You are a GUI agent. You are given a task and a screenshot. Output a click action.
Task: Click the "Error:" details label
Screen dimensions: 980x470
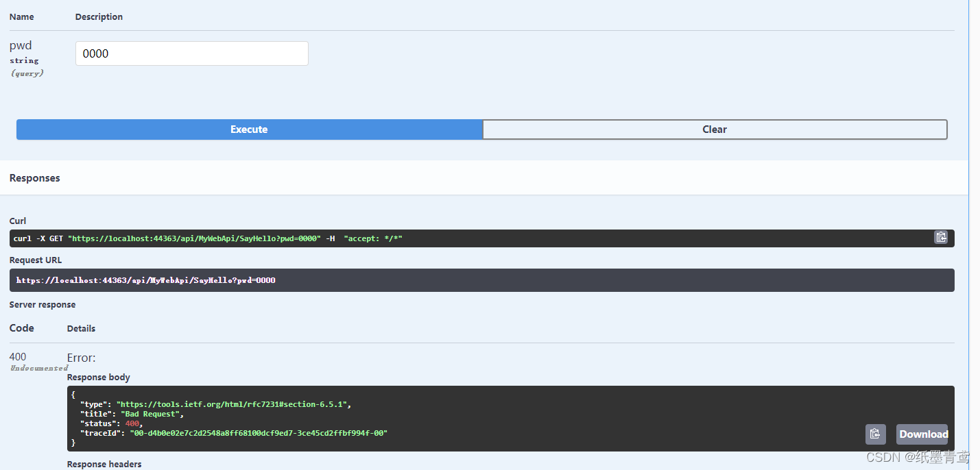click(82, 358)
